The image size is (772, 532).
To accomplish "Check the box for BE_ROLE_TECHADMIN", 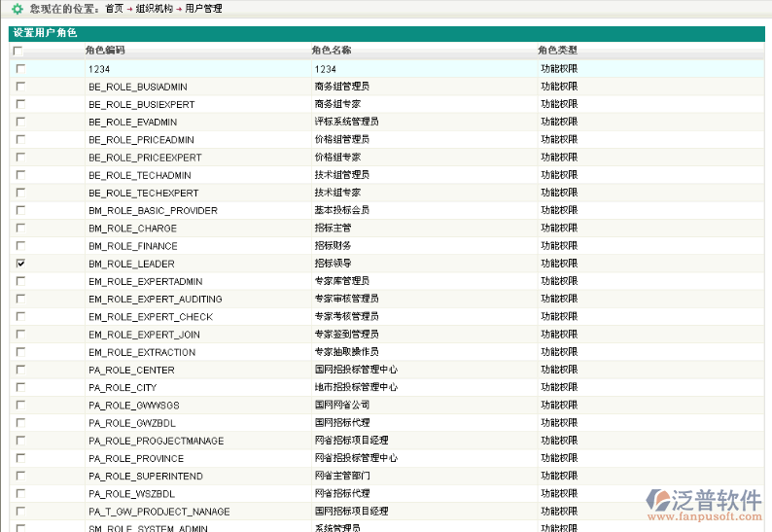I will coord(20,175).
